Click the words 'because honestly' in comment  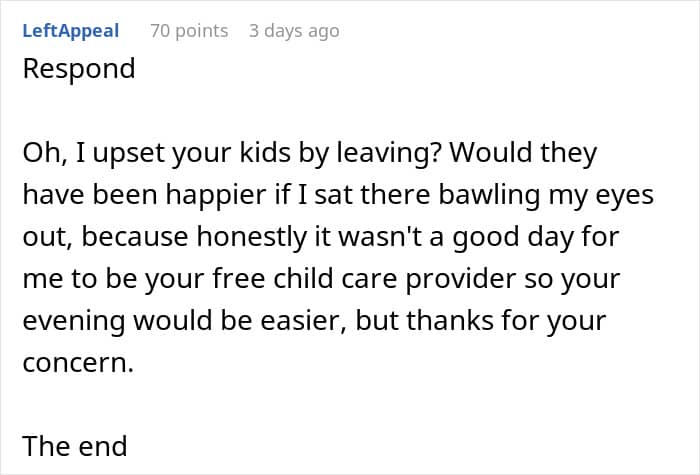(x=194, y=237)
